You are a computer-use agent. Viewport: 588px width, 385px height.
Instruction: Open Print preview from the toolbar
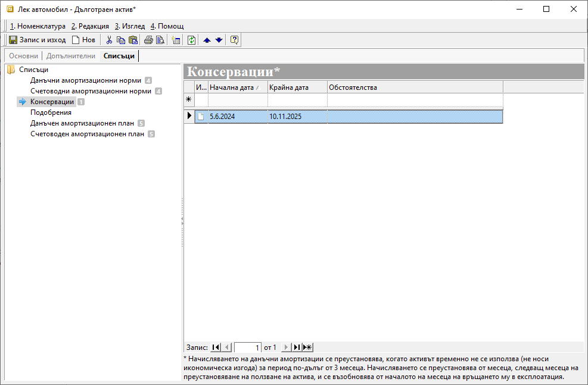(160, 40)
